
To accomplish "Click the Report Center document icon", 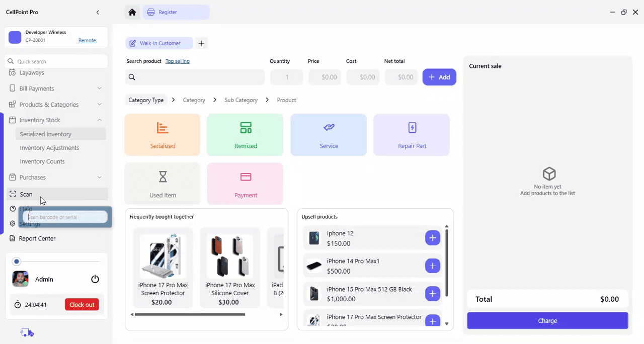I will [13, 238].
